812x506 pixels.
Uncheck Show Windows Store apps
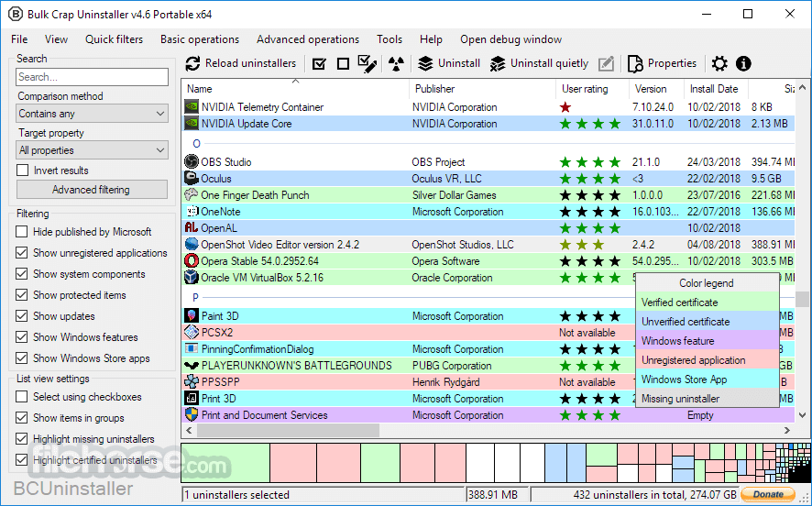click(22, 358)
